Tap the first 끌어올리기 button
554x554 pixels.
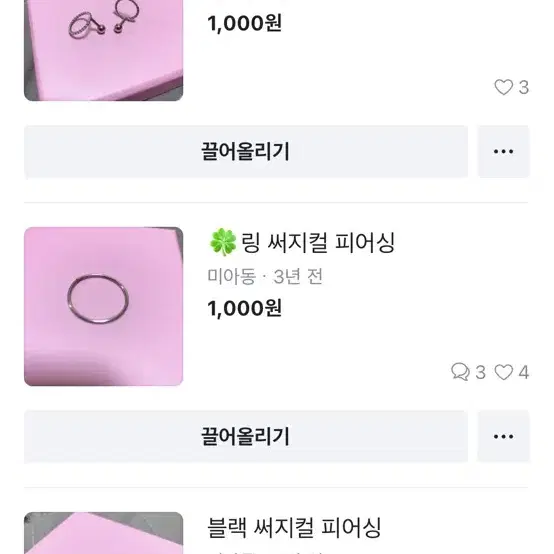[x=246, y=152]
